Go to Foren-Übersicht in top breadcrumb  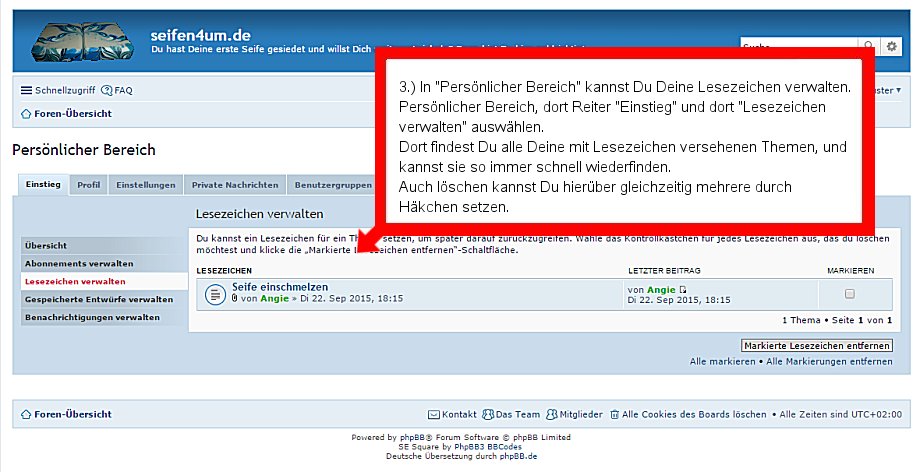pyautogui.click(x=73, y=114)
